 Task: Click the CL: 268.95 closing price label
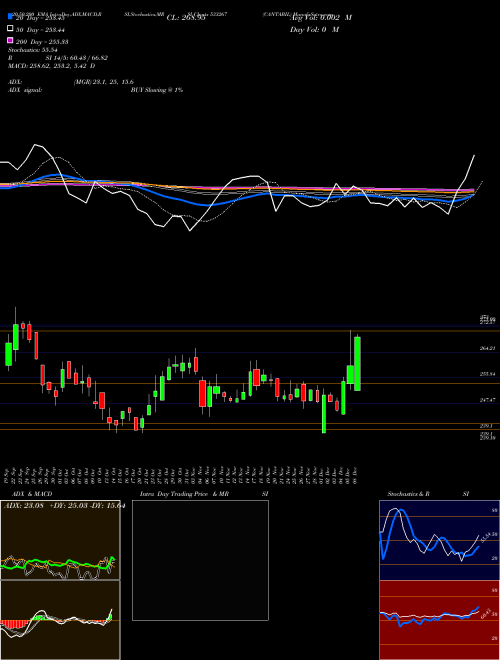coord(186,18)
